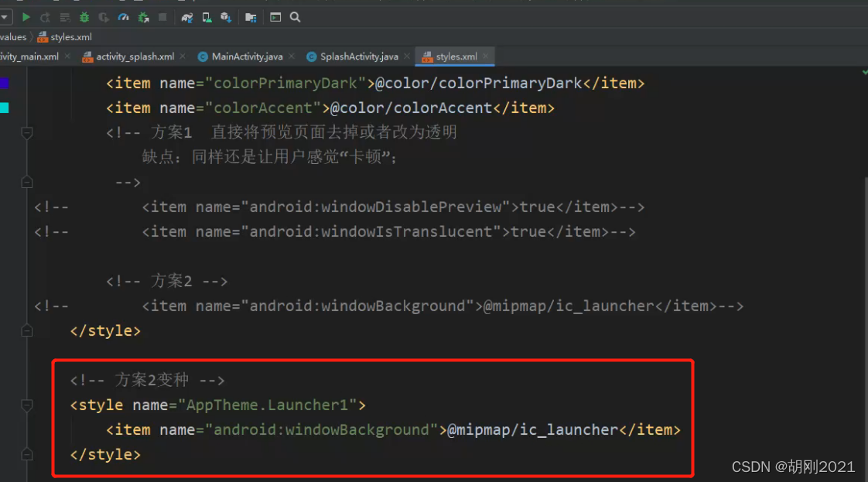The width and height of the screenshot is (868, 482).
Task: Click the gray Stop square icon
Action: pos(162,17)
